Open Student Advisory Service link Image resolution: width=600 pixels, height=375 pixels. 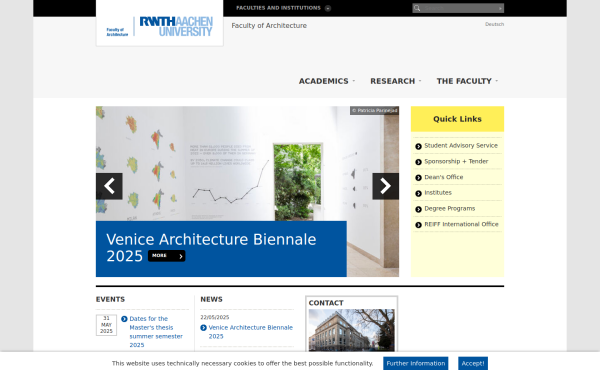(461, 145)
